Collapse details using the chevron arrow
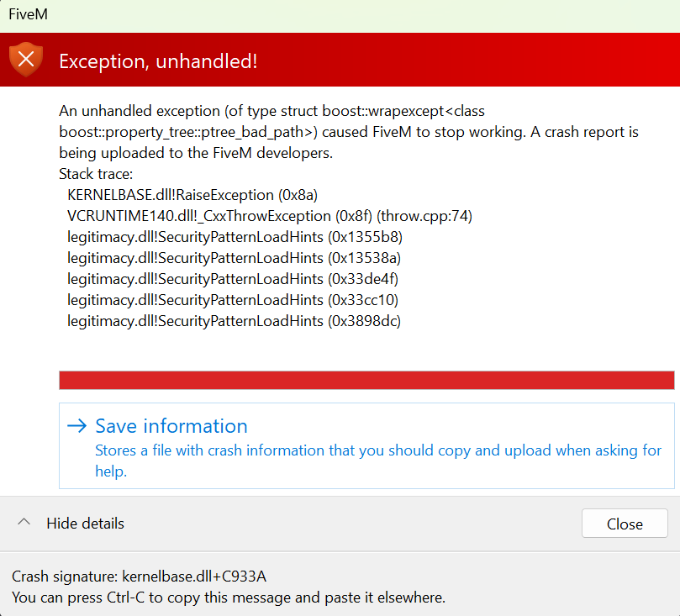This screenshot has width=680, height=616. 24,522
